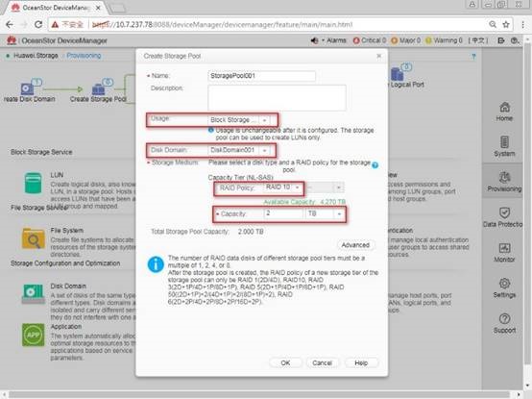Open the capacity unit TB dropdown
Image resolution: width=532 pixels, height=399 pixels.
click(x=325, y=213)
